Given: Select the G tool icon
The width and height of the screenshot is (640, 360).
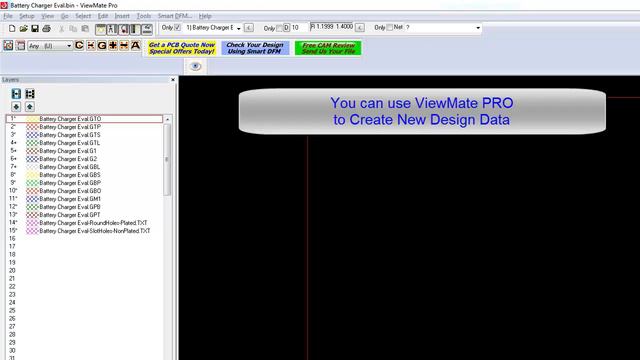Looking at the screenshot, I should tap(102, 45).
